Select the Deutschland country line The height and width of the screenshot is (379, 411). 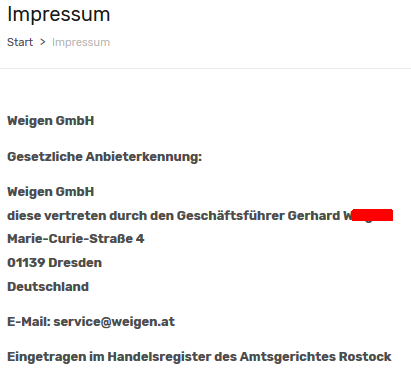(x=48, y=287)
